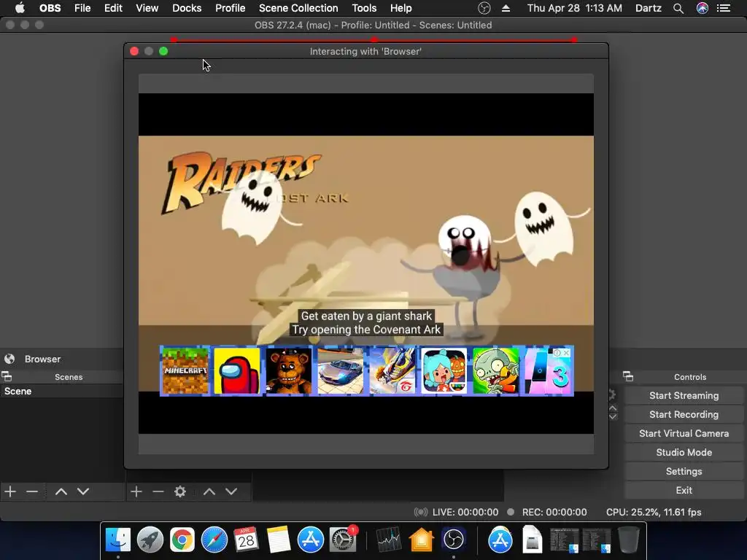
Task: Open the Help menu
Action: click(400, 8)
